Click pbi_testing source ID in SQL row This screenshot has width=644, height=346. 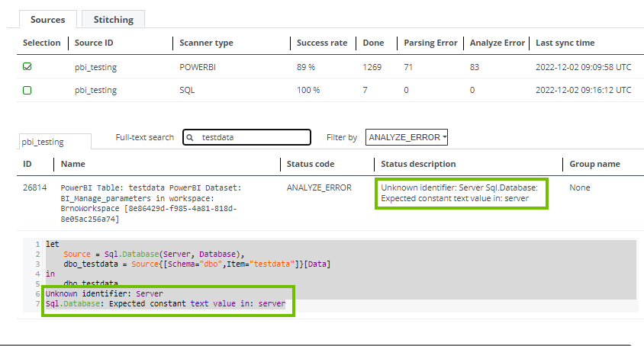(x=95, y=90)
